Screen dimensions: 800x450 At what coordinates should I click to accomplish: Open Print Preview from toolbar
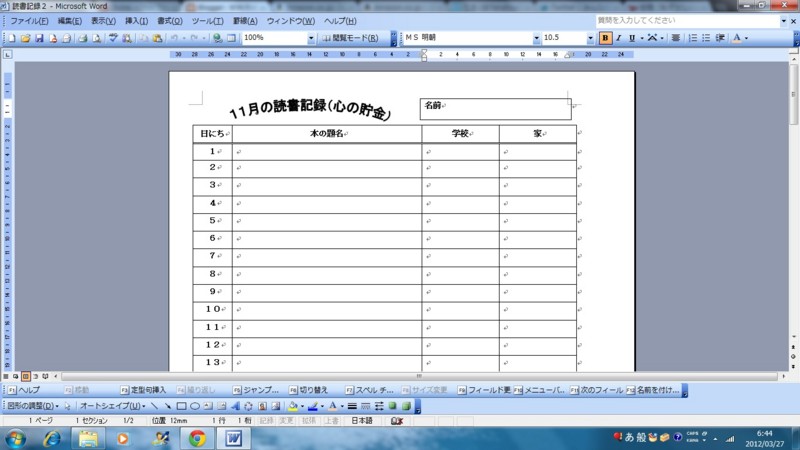(96, 38)
